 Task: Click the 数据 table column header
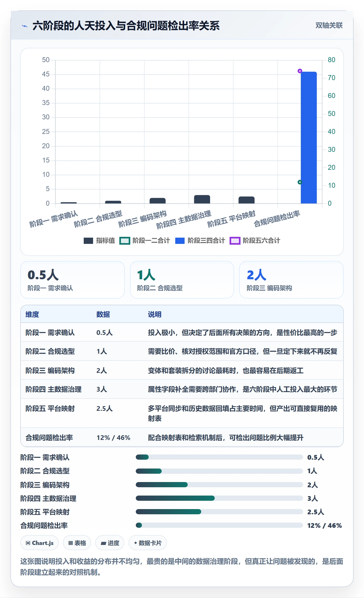(x=103, y=314)
